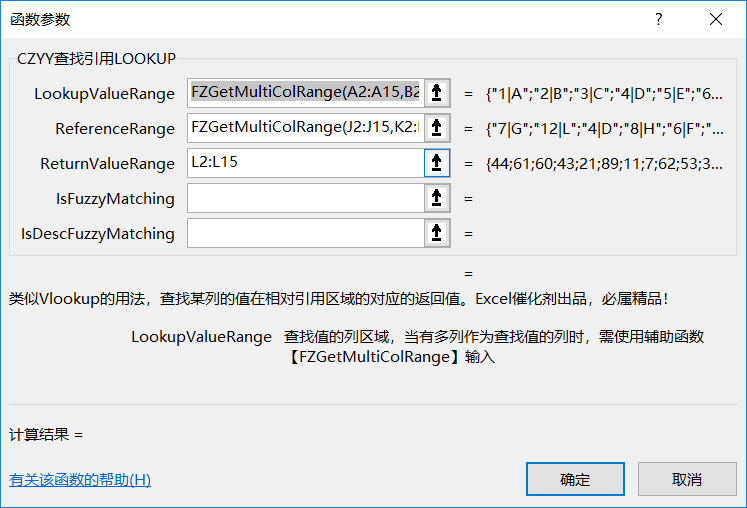This screenshot has width=747, height=508.
Task: Select the ReturnValueRange preview {44;61;60...
Action: point(604,164)
